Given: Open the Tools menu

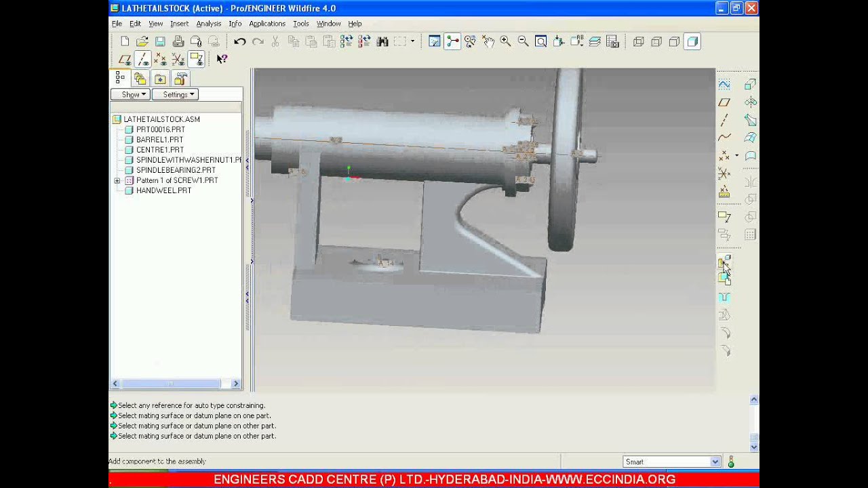Looking at the screenshot, I should pyautogui.click(x=301, y=24).
